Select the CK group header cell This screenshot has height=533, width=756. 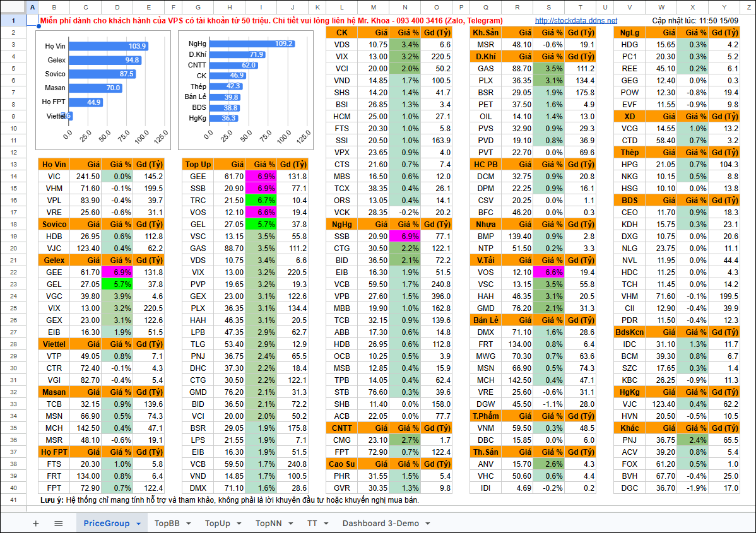(x=342, y=33)
